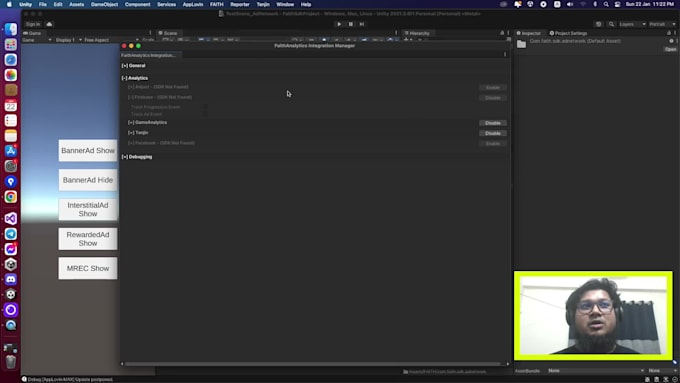Click the step frame button

pyautogui.click(x=362, y=24)
